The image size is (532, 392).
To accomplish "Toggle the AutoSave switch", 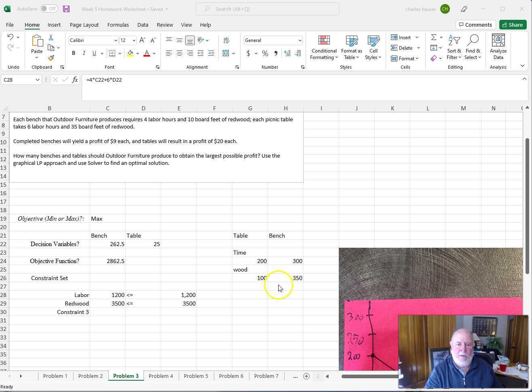I will point(49,9).
